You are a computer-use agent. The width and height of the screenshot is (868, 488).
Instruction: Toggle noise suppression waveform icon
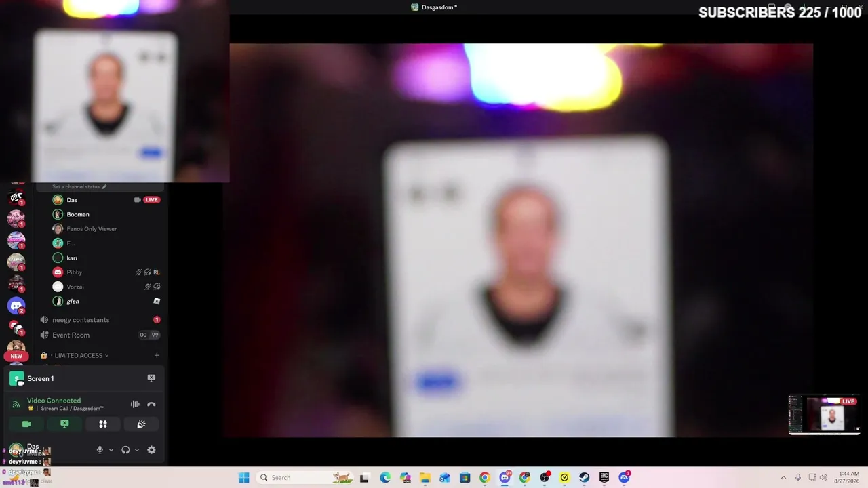pos(135,405)
